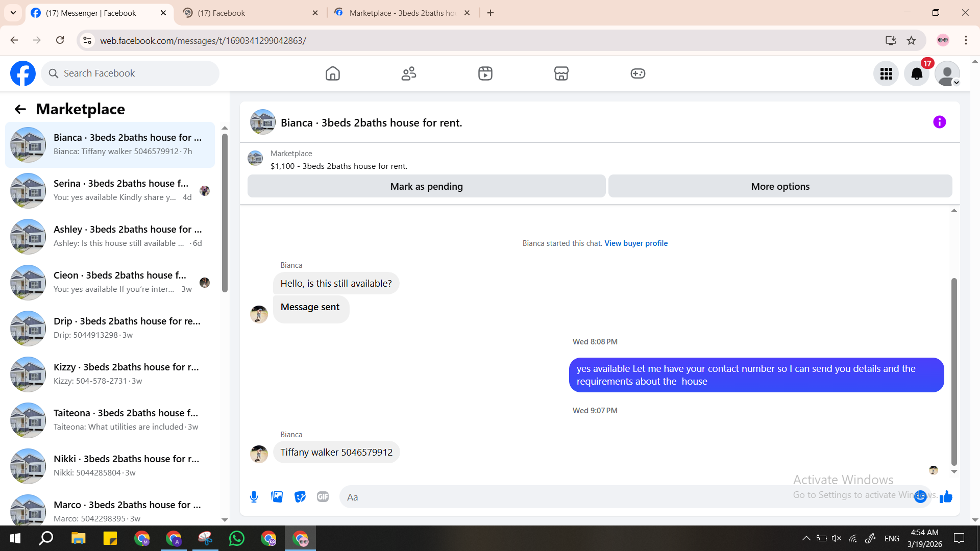Viewport: 980px width, 551px height.
Task: Open notifications bell with 17 badge
Action: pyautogui.click(x=917, y=74)
